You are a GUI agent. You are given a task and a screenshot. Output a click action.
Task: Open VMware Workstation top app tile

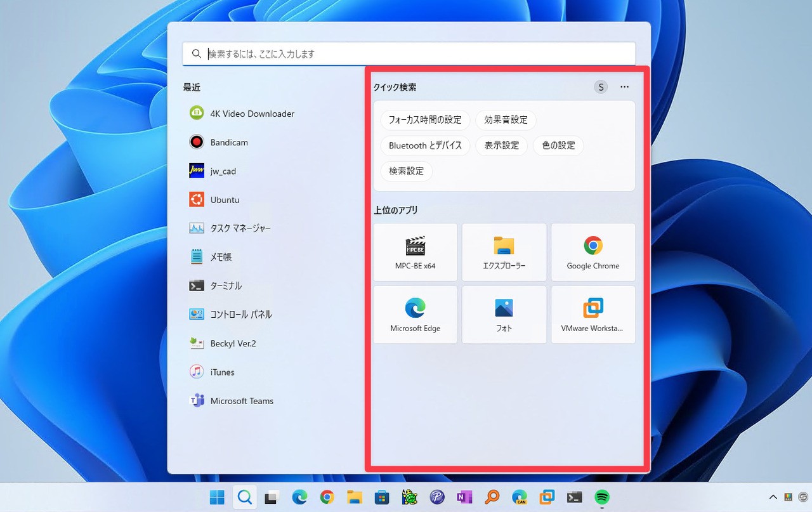point(593,315)
